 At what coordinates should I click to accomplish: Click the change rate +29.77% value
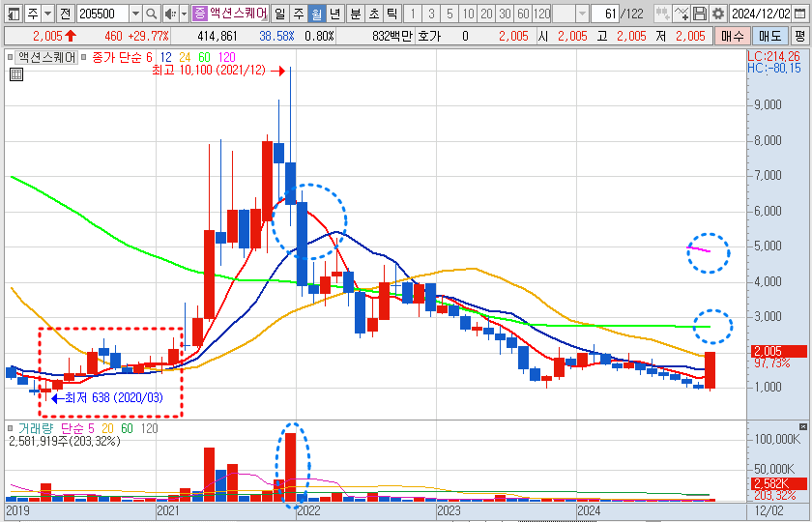[x=149, y=37]
